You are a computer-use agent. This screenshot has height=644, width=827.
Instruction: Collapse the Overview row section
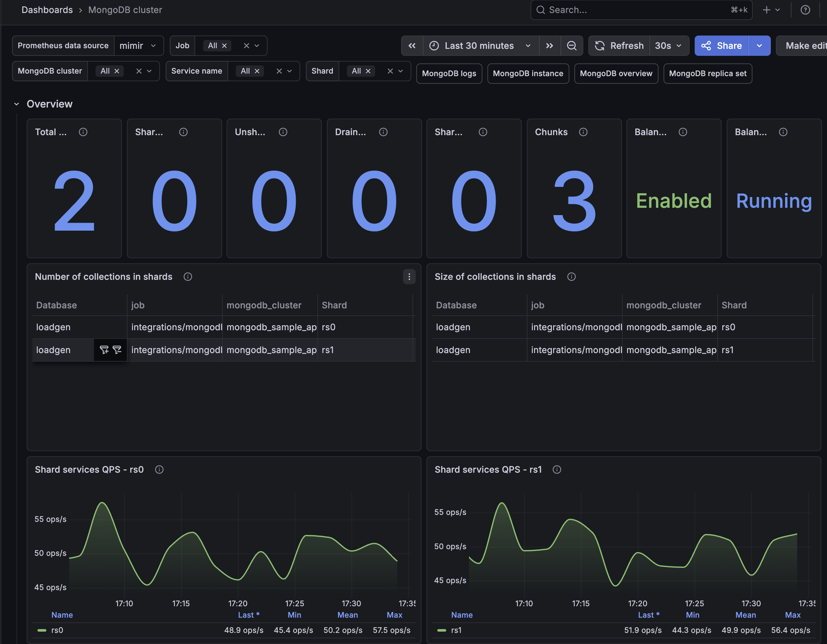click(16, 104)
